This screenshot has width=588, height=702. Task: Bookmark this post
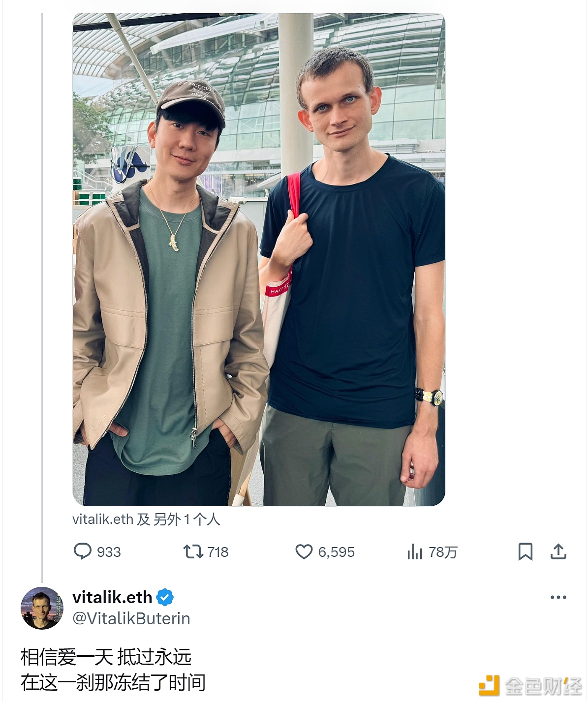click(x=525, y=551)
